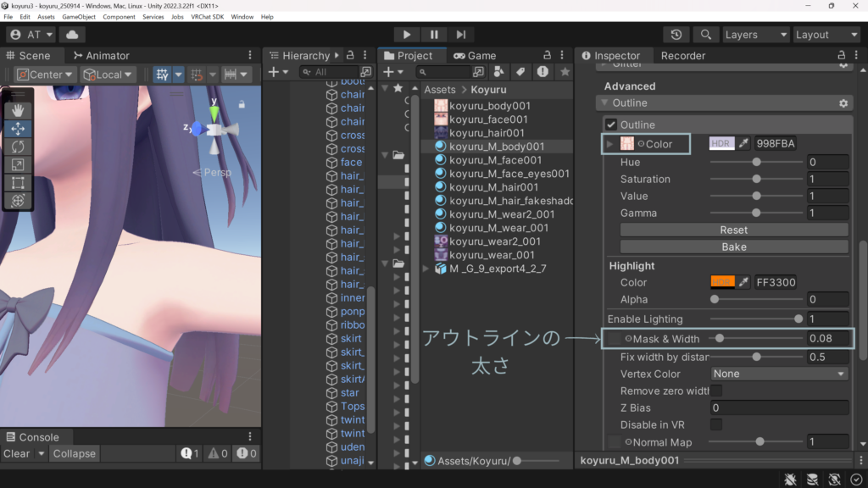Viewport: 868px width, 488px height.
Task: Open Console panel options menu
Action: [x=250, y=436]
